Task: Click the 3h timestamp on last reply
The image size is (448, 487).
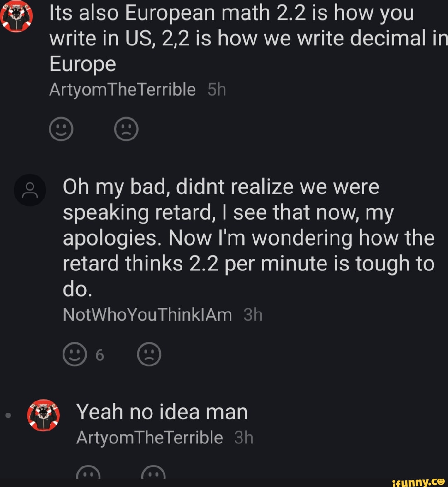Action: click(243, 437)
